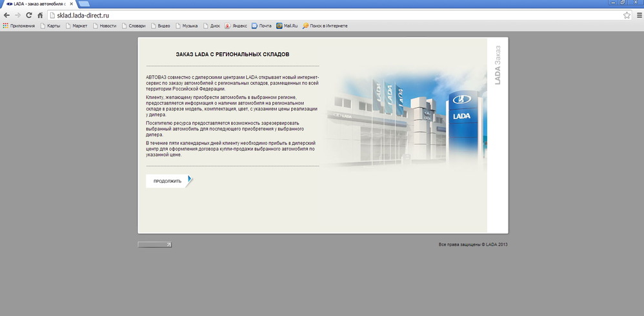Open the Яндекс bookmark
The image size is (644, 316).
tap(236, 25)
